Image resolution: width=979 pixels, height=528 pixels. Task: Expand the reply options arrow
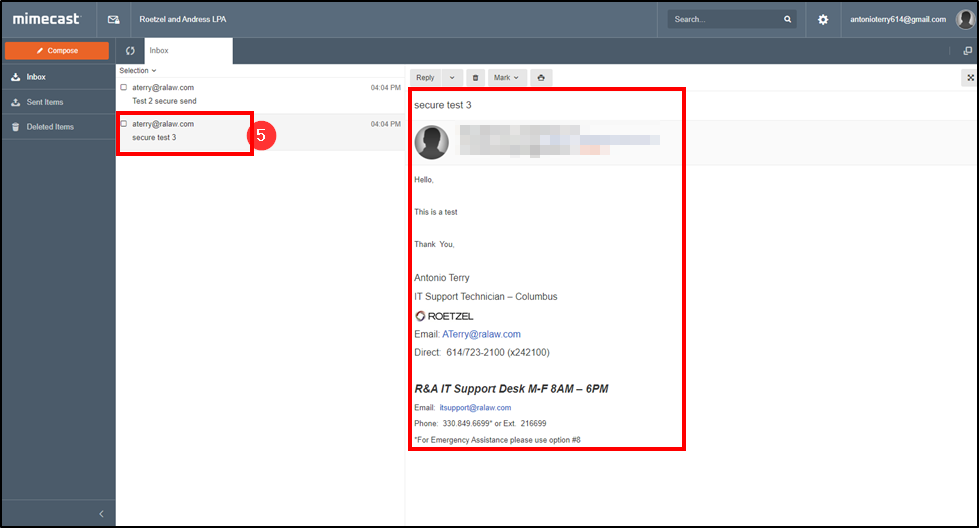452,77
